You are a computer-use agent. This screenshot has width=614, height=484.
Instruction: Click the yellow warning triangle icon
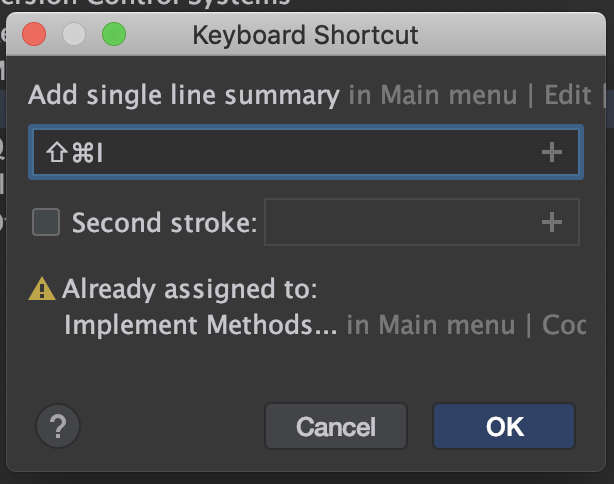click(x=42, y=290)
